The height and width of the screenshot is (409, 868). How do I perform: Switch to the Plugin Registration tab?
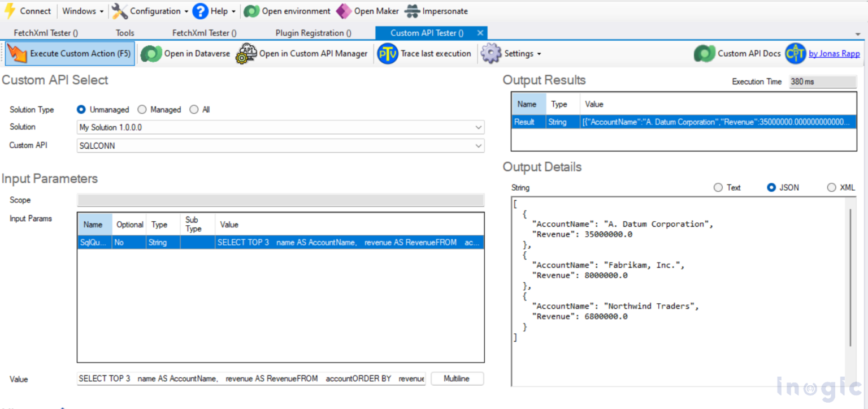point(313,33)
